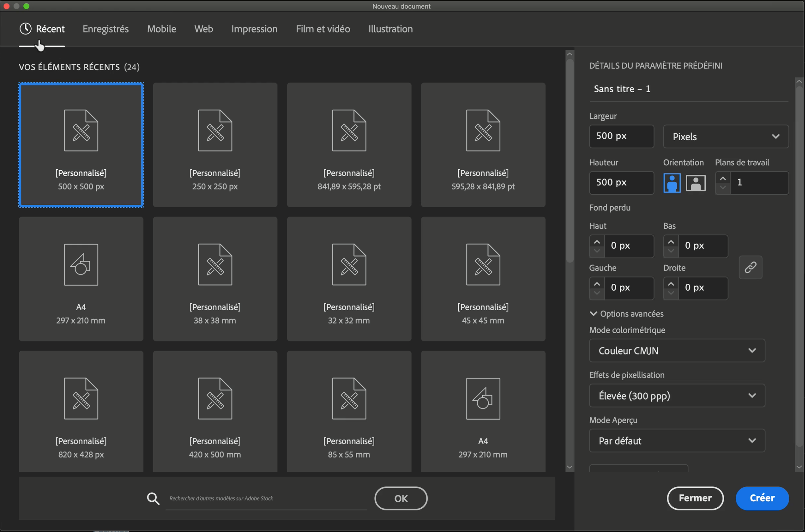Select the 32 x 32 mm preset
This screenshot has height=532, width=805.
(349, 279)
